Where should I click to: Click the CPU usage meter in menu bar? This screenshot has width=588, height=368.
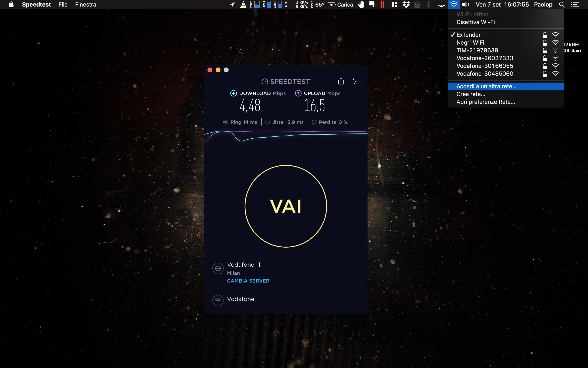click(x=255, y=4)
